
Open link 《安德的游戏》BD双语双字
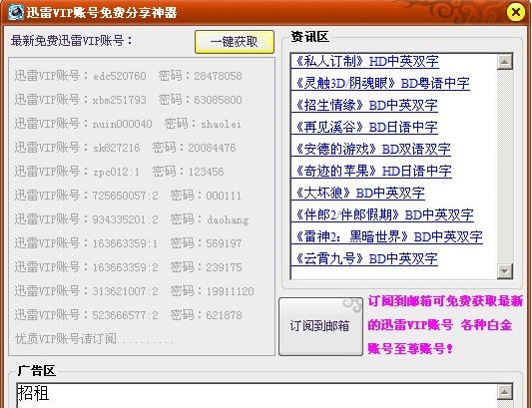[x=371, y=149]
